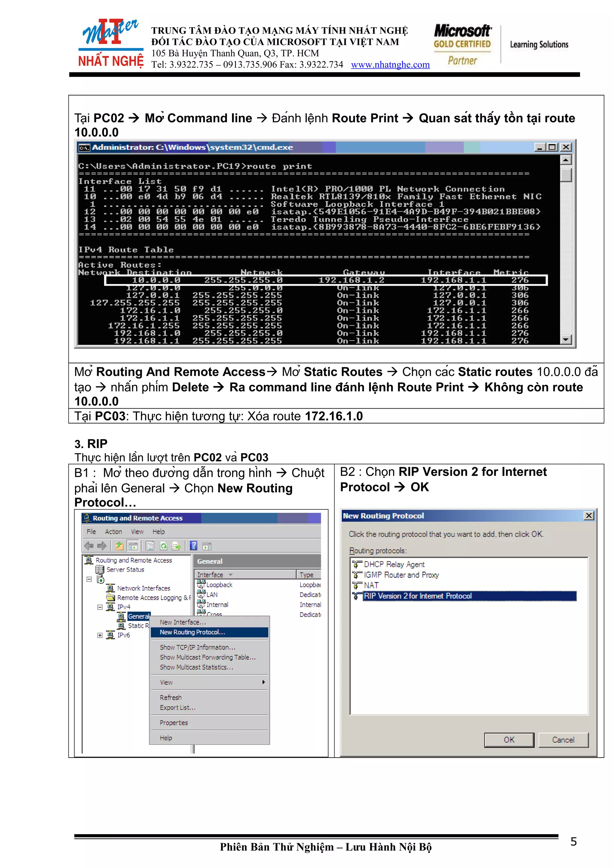
Task: Click Cancel in New Routing Protocol dialog
Action: tap(563, 740)
